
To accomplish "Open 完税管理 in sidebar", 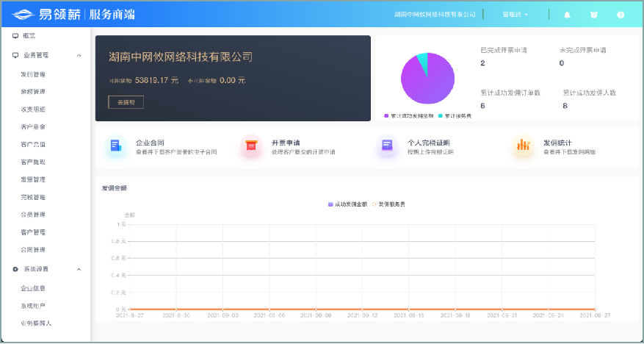I will [x=33, y=197].
